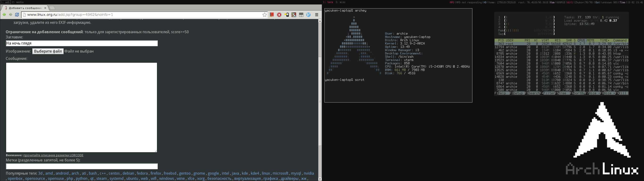Click the yellow arrow phone extension icon
Viewport: 644px width, 181px height.
point(286,15)
